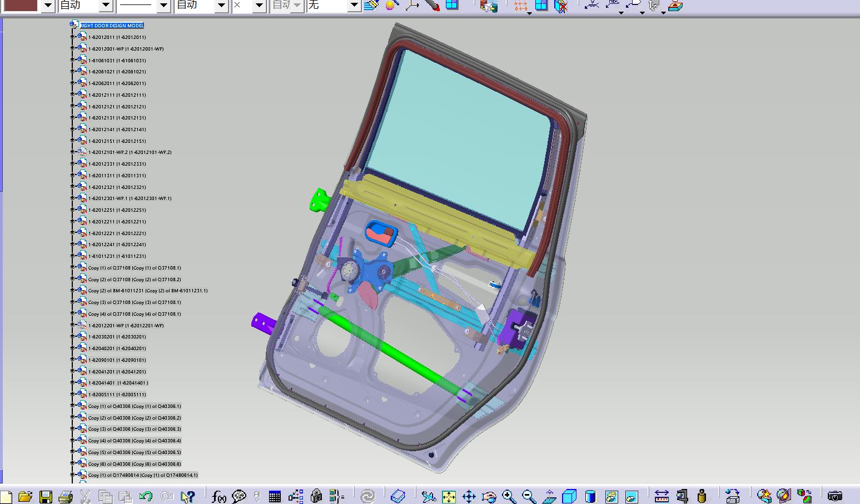Select Copy (1) of Q17480614 node
This screenshot has width=860, height=504.
pyautogui.click(x=143, y=475)
